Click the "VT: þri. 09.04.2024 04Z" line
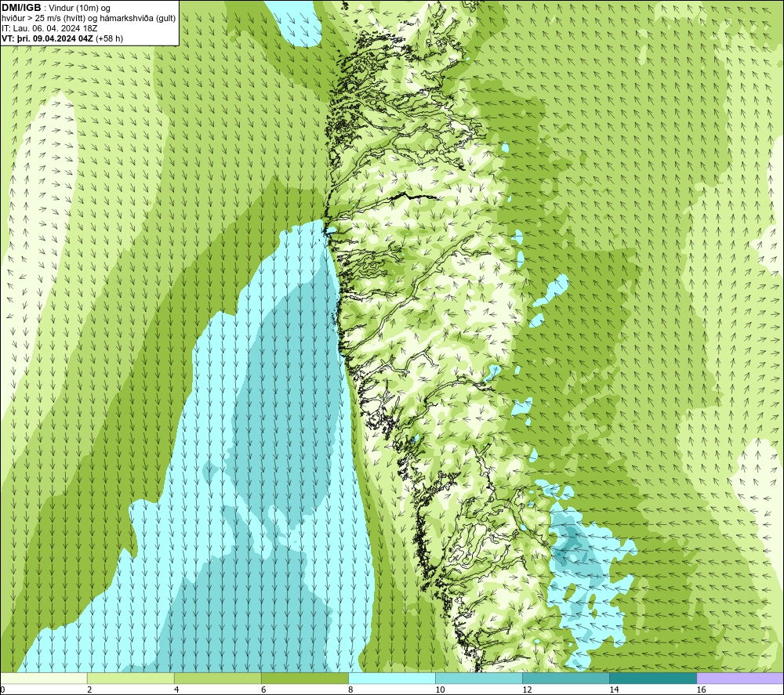Viewport: 784px width, 695px height. [48, 38]
